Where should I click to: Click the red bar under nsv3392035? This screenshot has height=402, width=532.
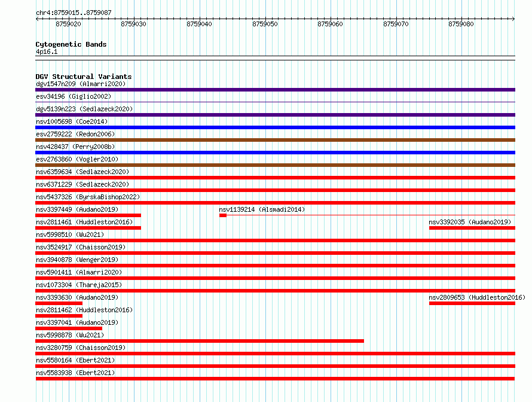pyautogui.click(x=472, y=228)
